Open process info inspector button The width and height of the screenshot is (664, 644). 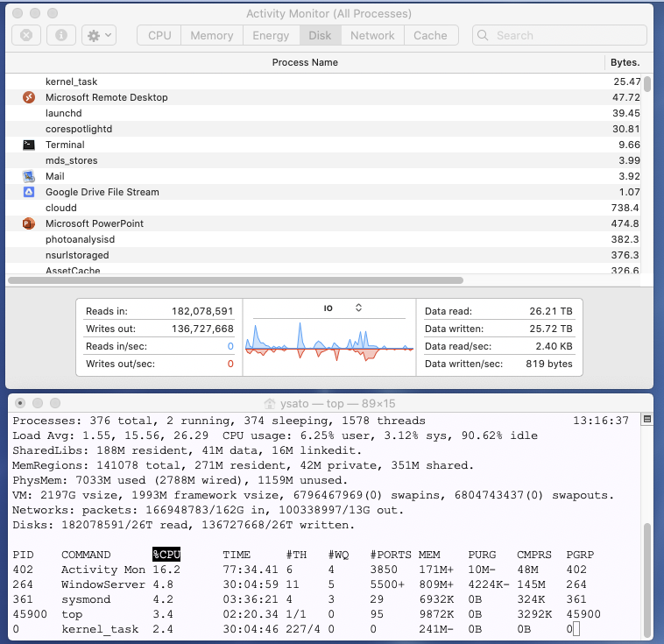pos(61,35)
